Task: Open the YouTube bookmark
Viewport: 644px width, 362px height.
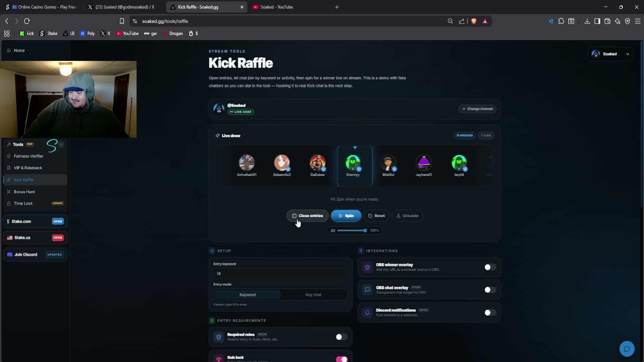Action: pyautogui.click(x=127, y=33)
